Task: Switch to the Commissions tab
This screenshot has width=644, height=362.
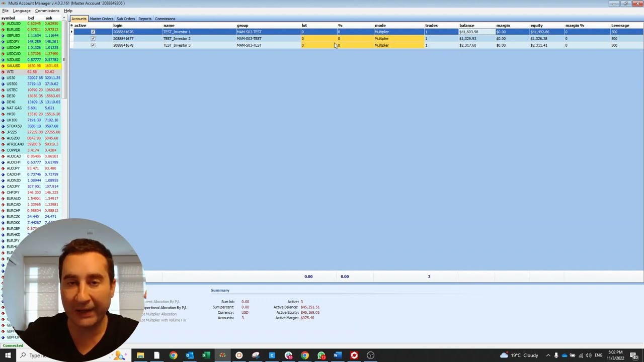Action: pos(165,19)
